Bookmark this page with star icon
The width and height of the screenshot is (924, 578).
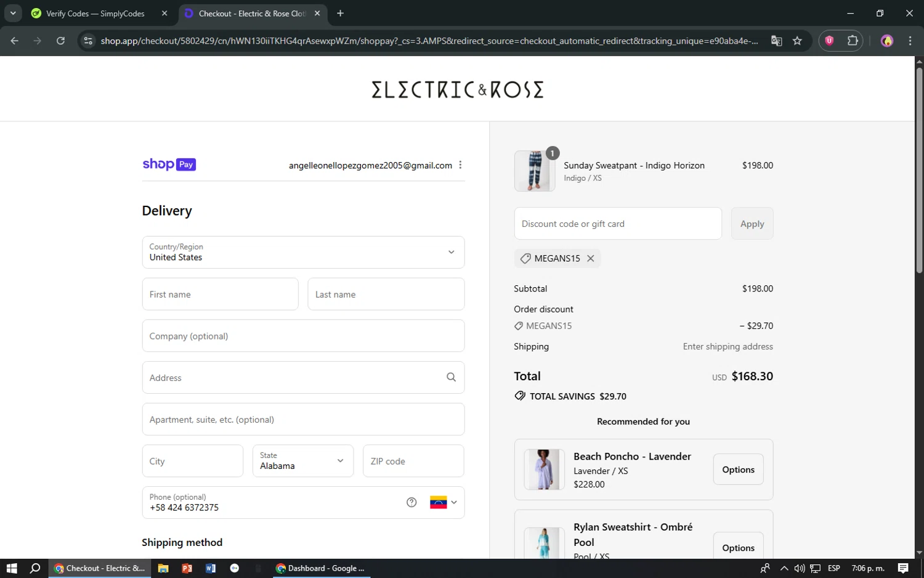[797, 41]
